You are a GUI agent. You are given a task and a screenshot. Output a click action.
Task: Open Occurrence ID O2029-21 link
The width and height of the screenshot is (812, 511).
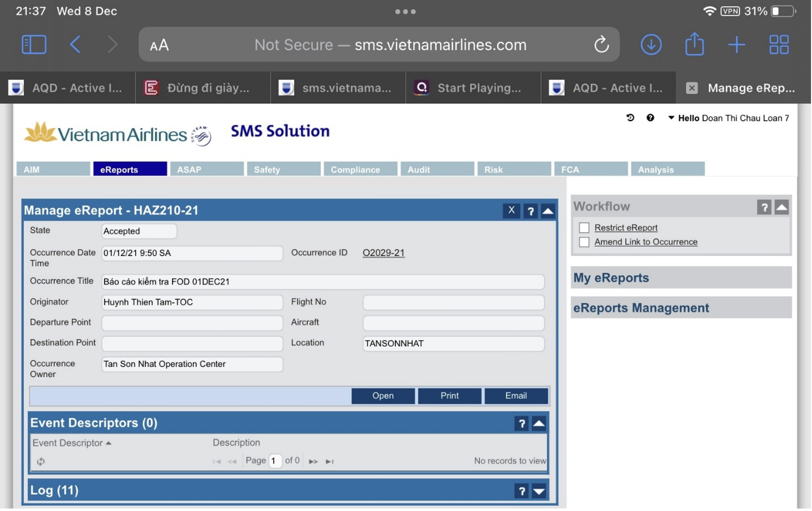point(384,253)
